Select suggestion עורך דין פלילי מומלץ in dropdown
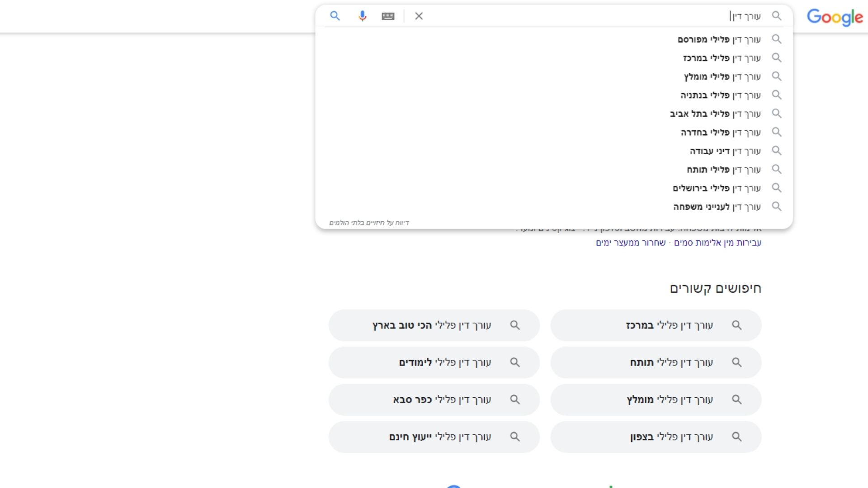Viewport: 868px width, 488px height. [554, 76]
